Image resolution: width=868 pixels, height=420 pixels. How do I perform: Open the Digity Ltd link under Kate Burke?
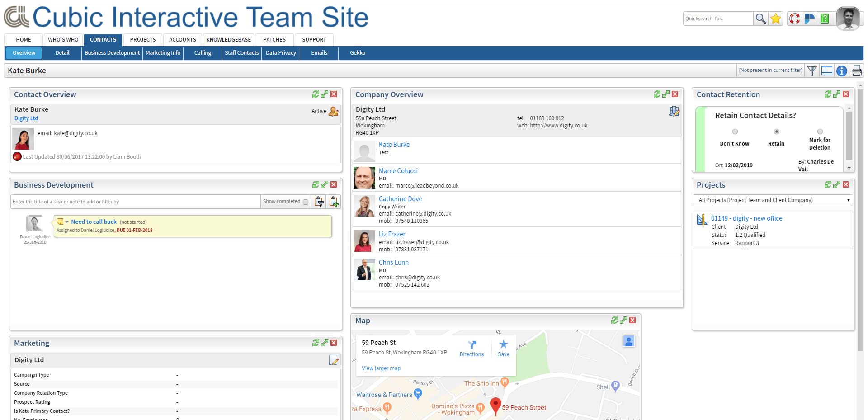pos(26,118)
